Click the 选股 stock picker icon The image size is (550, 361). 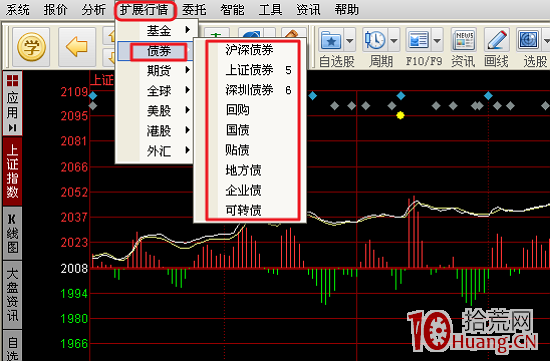pyautogui.click(x=529, y=41)
